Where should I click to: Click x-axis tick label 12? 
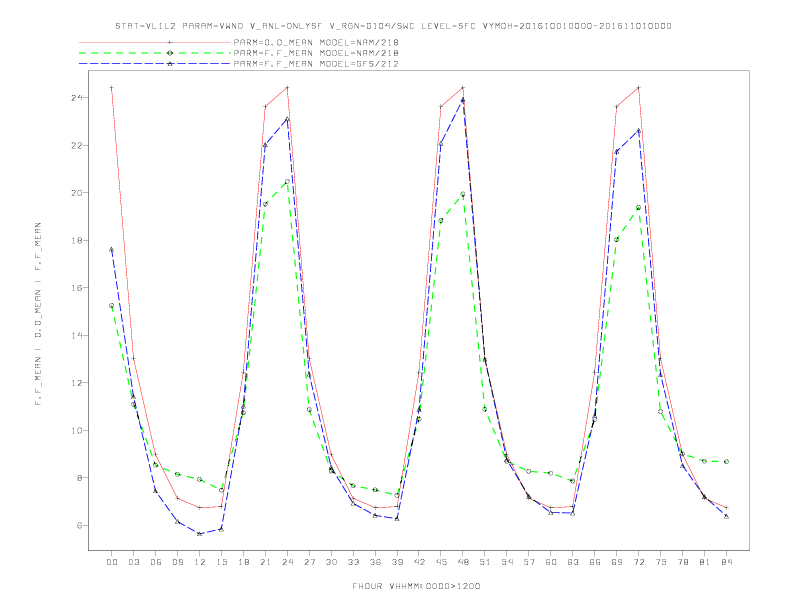[x=200, y=562]
